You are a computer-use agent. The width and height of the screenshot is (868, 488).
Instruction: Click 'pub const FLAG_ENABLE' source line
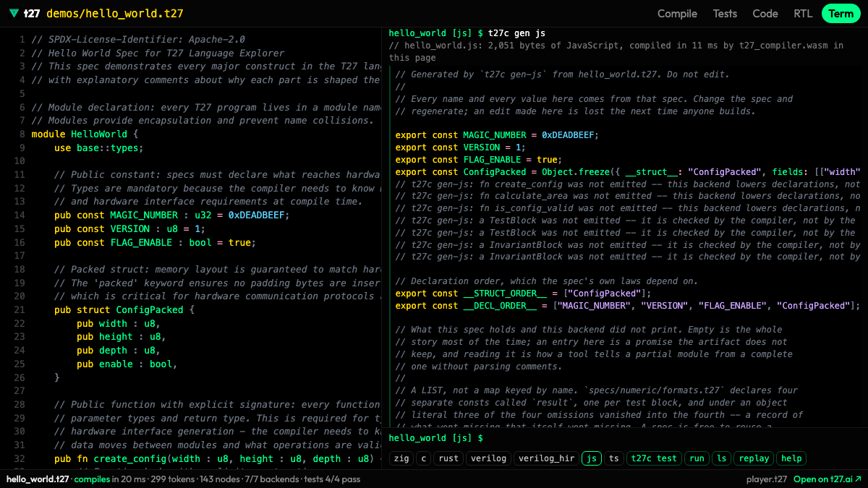[x=155, y=242]
